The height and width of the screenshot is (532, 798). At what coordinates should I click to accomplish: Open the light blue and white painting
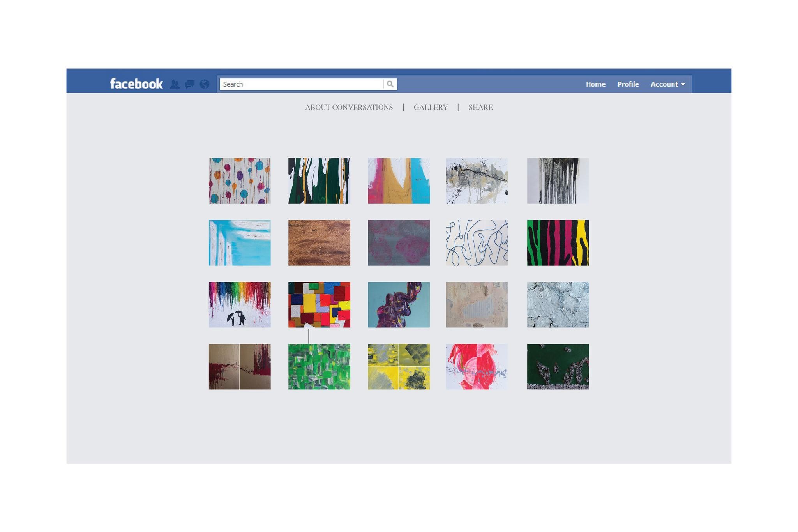coord(240,243)
